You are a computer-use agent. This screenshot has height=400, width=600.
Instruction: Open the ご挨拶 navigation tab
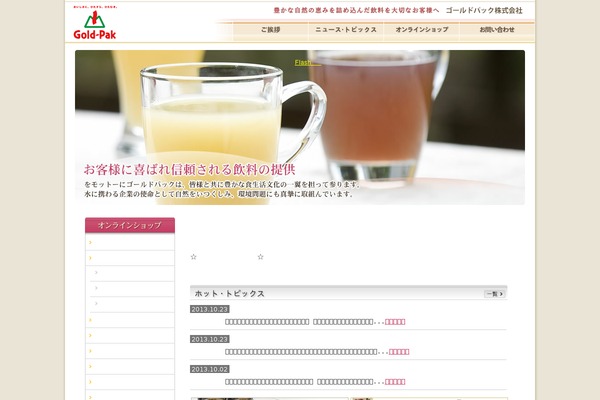[271, 30]
